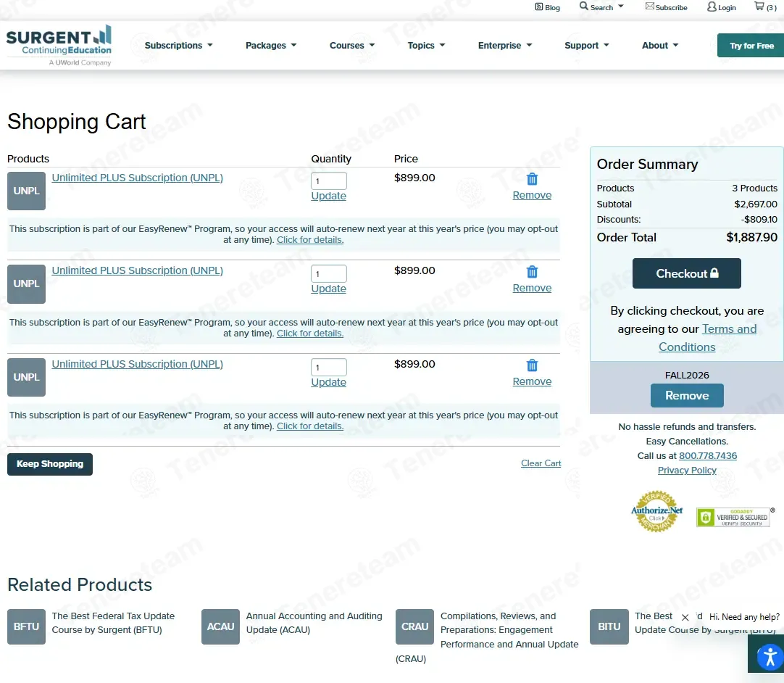Click trash icon for second UNPL subscription
This screenshot has width=784, height=683.
click(532, 272)
